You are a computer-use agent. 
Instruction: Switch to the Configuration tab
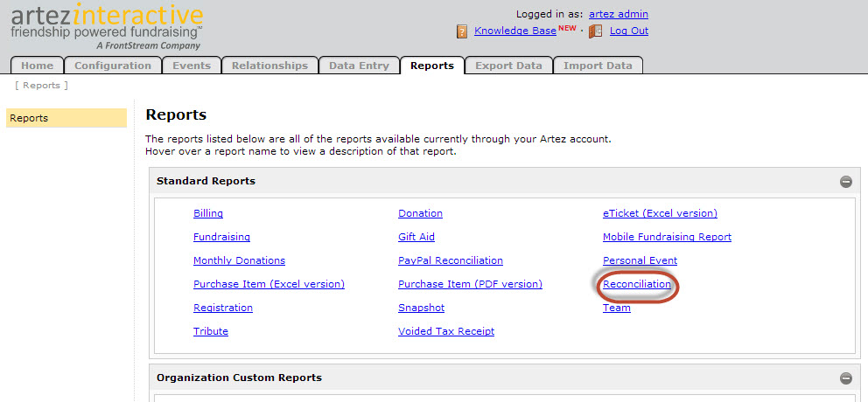click(113, 66)
